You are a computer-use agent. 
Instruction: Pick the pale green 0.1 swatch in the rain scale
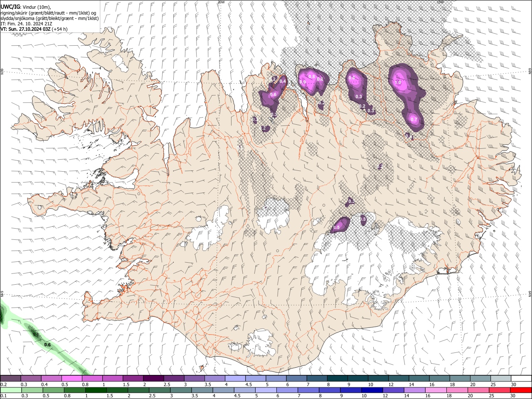pos(10,390)
